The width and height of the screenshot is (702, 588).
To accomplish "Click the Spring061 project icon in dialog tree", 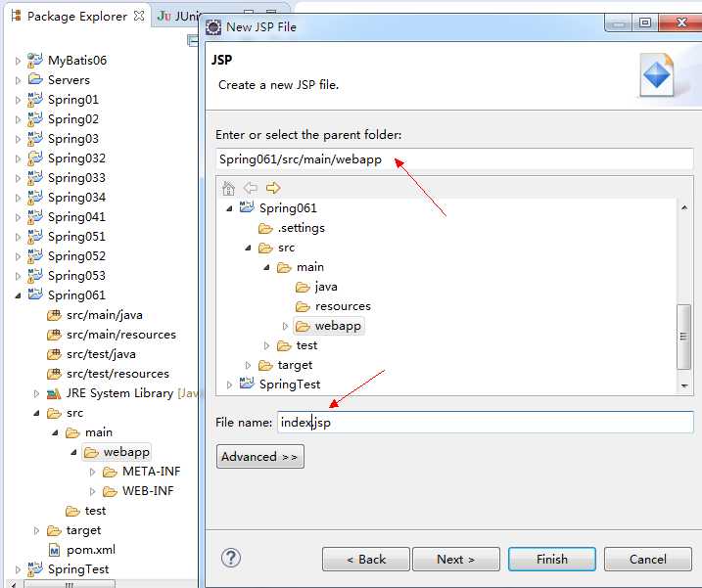I will [x=247, y=207].
